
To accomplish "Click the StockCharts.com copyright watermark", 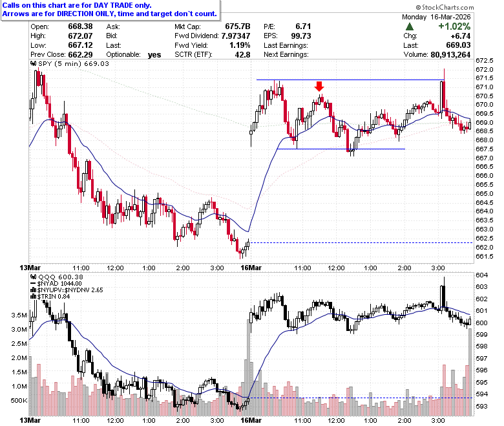I will pos(445,7).
